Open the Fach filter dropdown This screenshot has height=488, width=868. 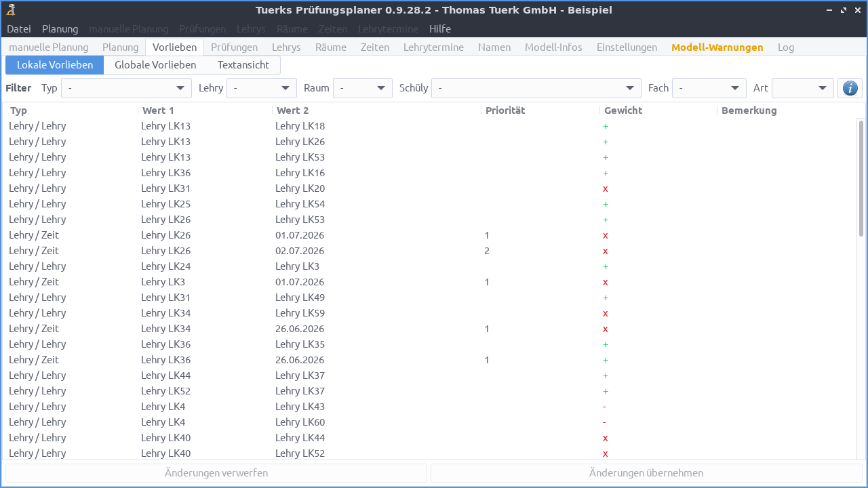pos(709,88)
